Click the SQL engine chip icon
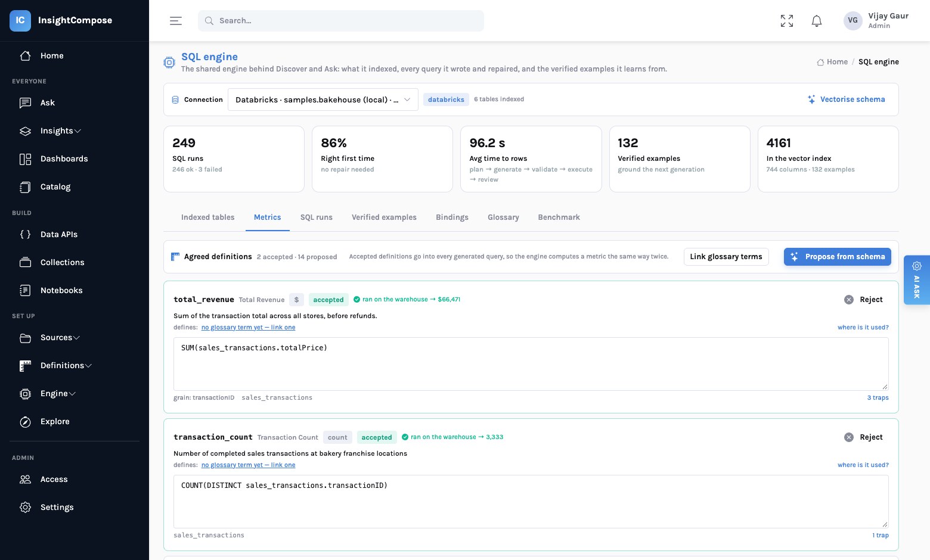Image resolution: width=930 pixels, height=560 pixels. point(169,62)
